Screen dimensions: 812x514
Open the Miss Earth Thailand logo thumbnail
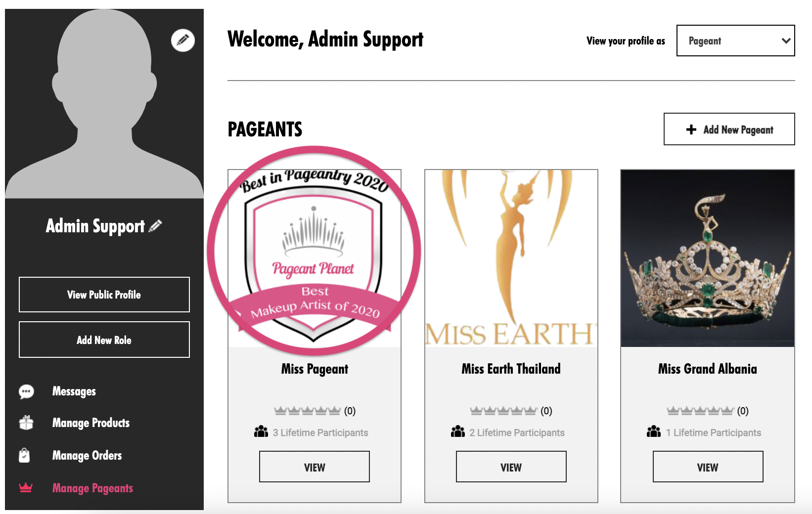[511, 258]
